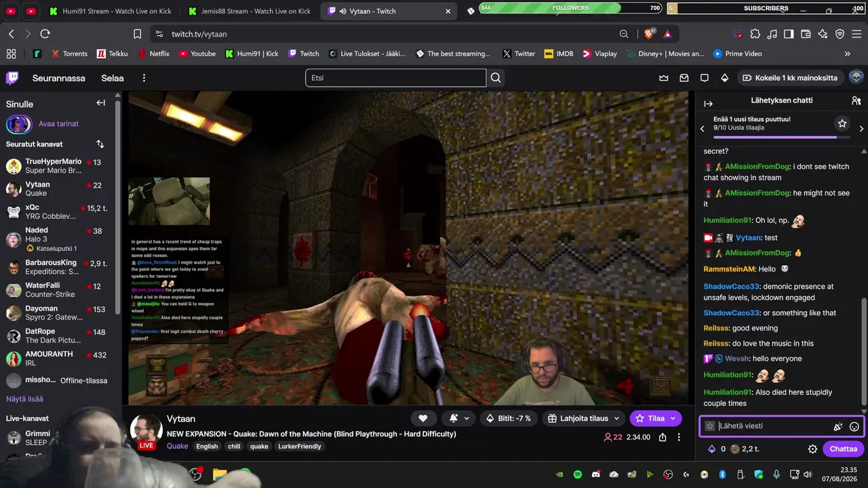Toggle the chat bits star icon
The width and height of the screenshot is (868, 488).
coord(710,426)
